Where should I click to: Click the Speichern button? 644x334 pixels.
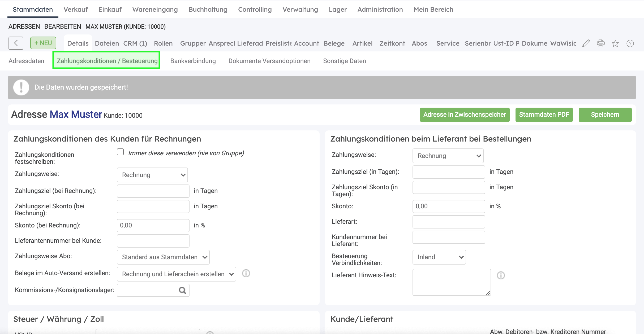tap(605, 115)
